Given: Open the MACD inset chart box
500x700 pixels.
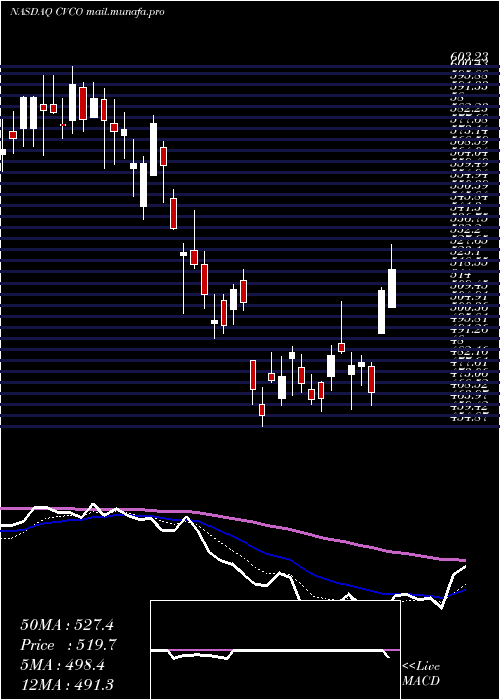Looking at the screenshot, I should [275, 650].
